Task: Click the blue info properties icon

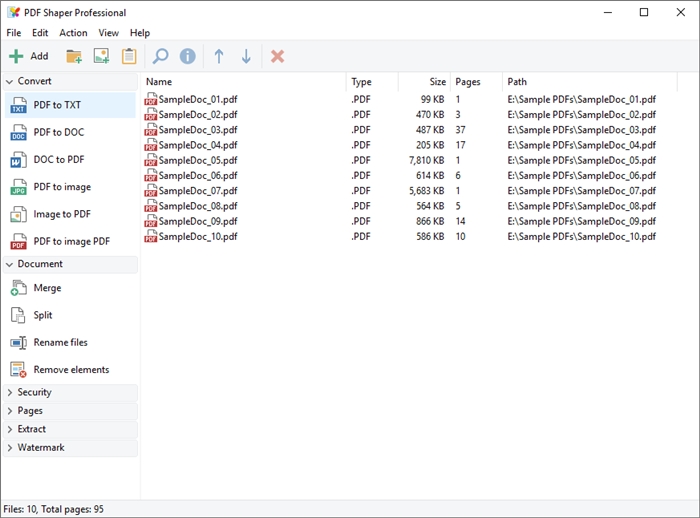Action: (x=188, y=56)
